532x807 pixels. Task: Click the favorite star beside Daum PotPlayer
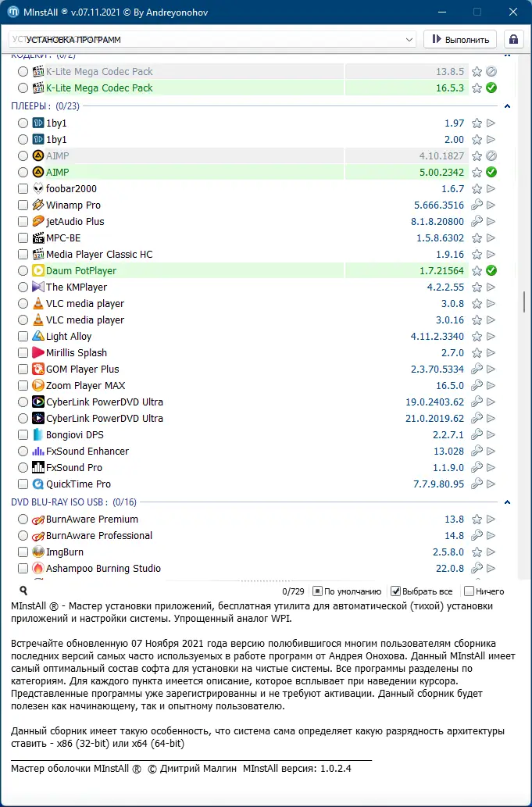click(477, 270)
